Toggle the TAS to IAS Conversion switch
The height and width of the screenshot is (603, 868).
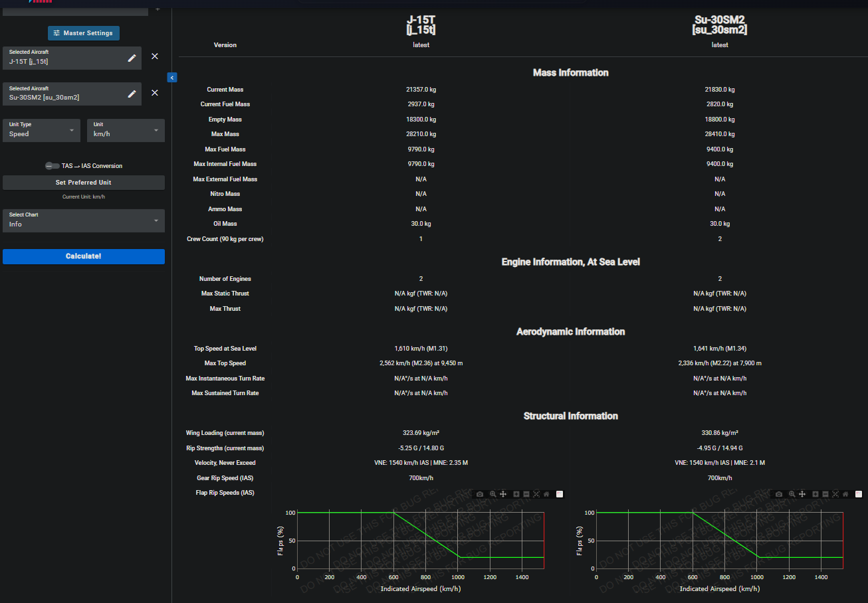coord(52,166)
